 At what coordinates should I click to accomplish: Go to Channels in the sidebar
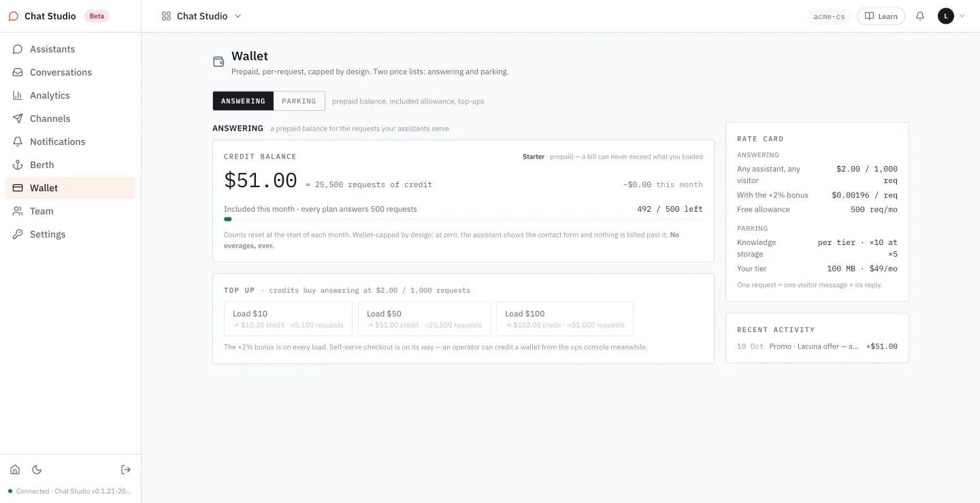70,118
